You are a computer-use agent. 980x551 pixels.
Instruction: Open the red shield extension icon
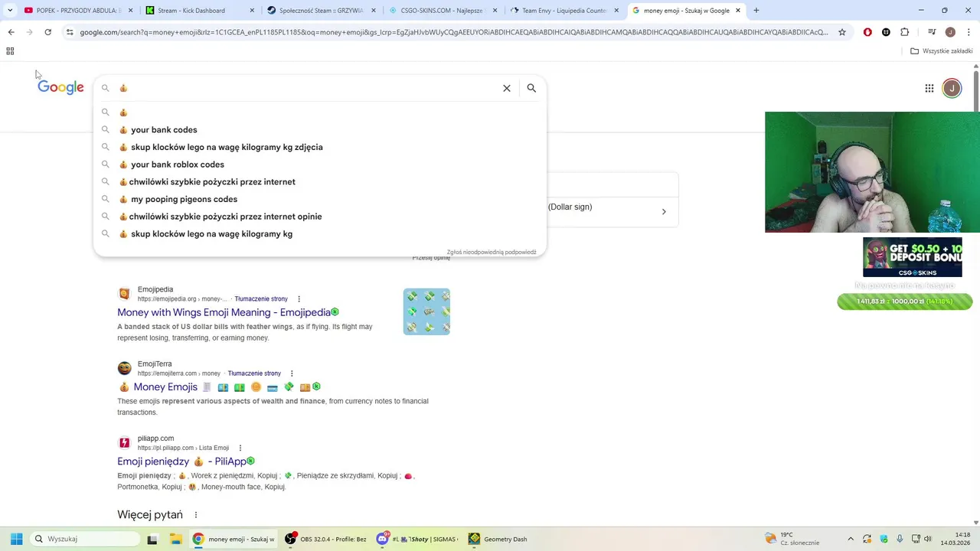867,32
